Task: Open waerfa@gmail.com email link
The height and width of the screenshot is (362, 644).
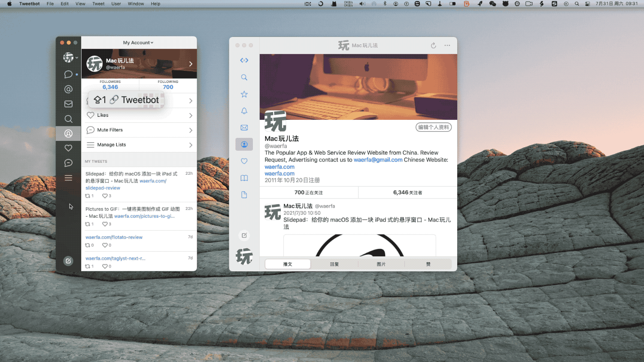Action: point(378,160)
